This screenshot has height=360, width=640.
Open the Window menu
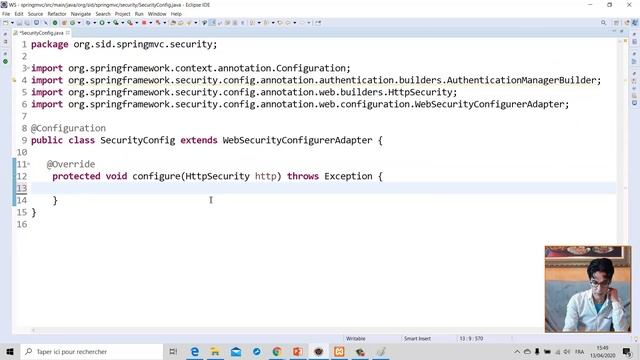[157, 14]
